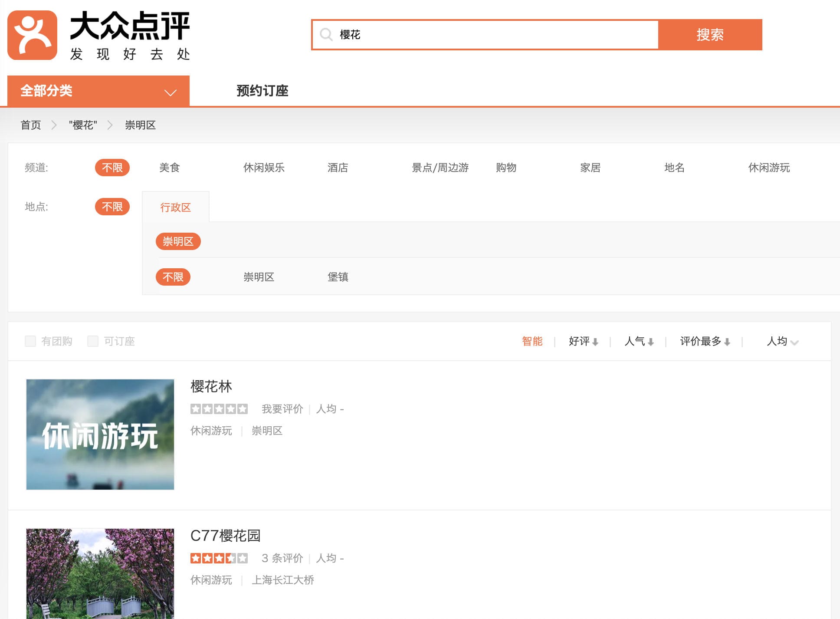Click the down arrow beside 评价最多

pyautogui.click(x=727, y=342)
